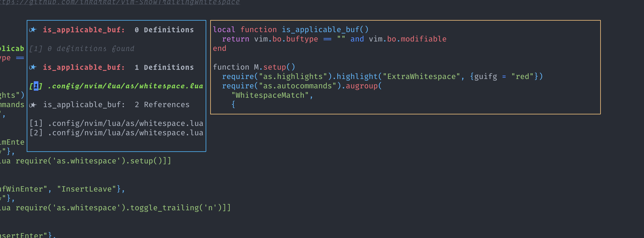This screenshot has width=644, height=238.
Task: Click the star icon before '2 References'
Action: pyautogui.click(x=33, y=105)
